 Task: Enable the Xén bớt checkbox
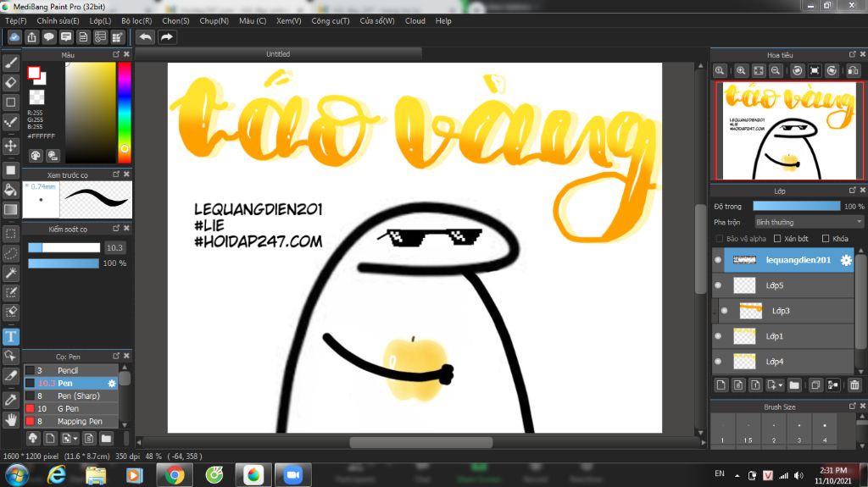coord(777,239)
